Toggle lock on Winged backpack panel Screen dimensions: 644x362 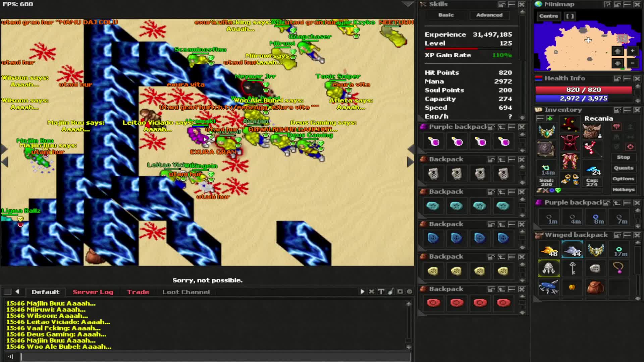617,235
